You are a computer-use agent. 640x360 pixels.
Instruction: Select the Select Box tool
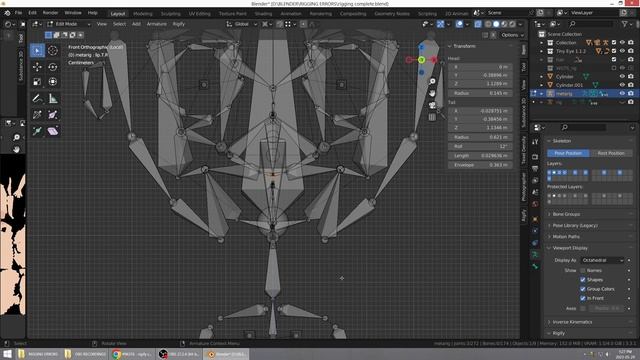(37, 51)
